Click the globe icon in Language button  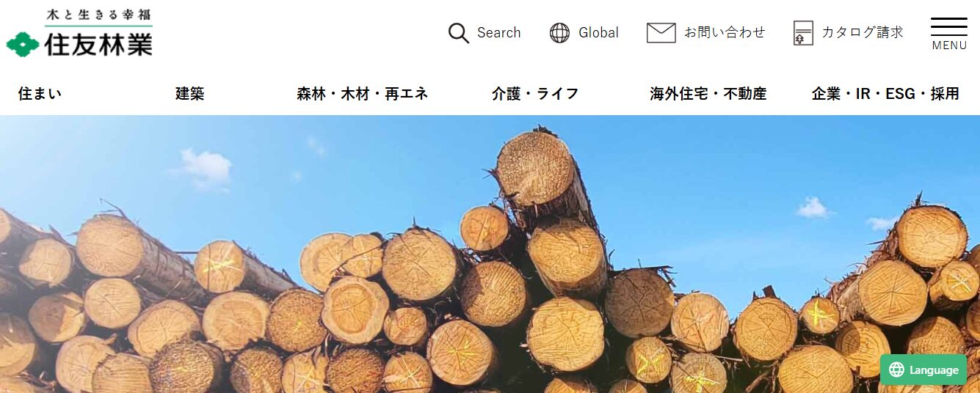(x=896, y=370)
